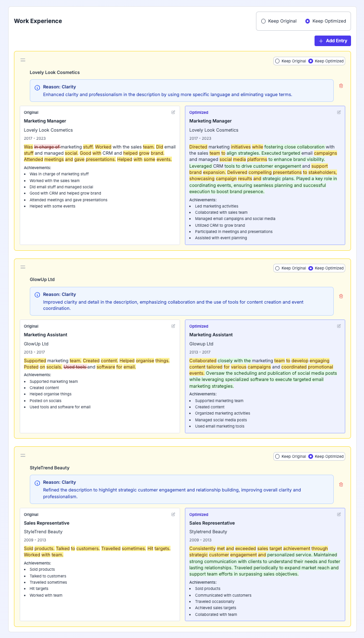Click the StyleTrend Beauty reorder handle
Screen dimensions: 364x638
click(x=23, y=455)
